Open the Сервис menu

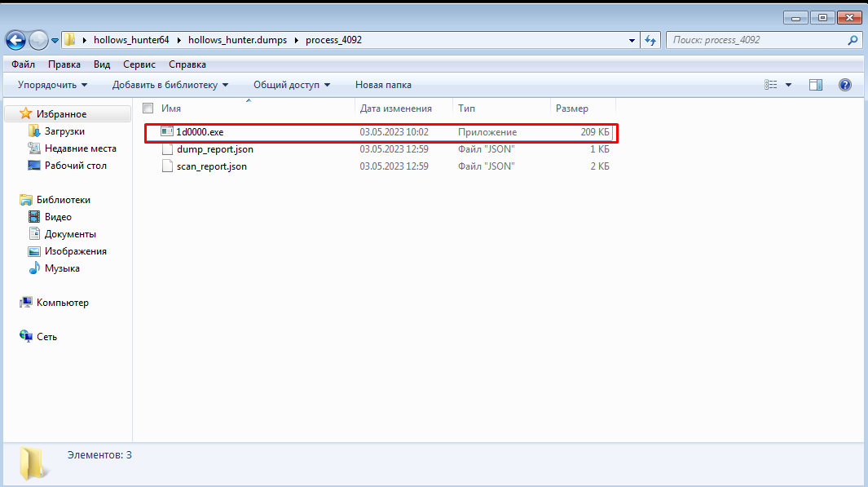click(139, 64)
